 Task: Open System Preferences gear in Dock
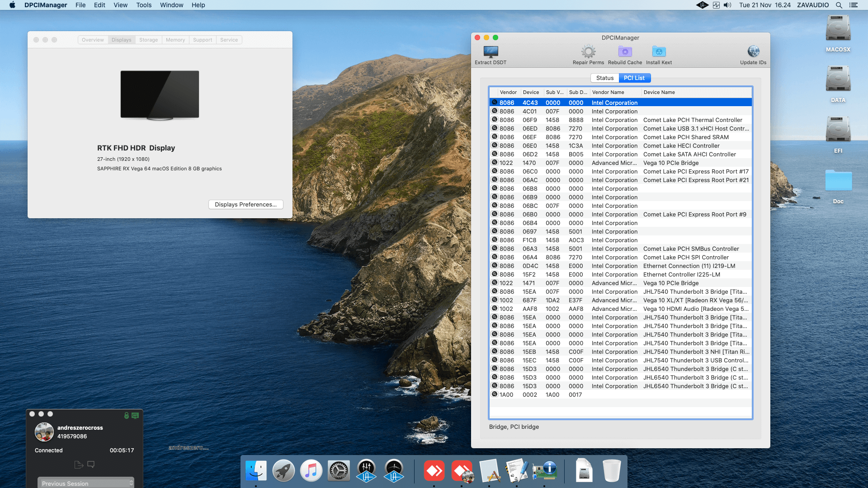[x=339, y=471]
